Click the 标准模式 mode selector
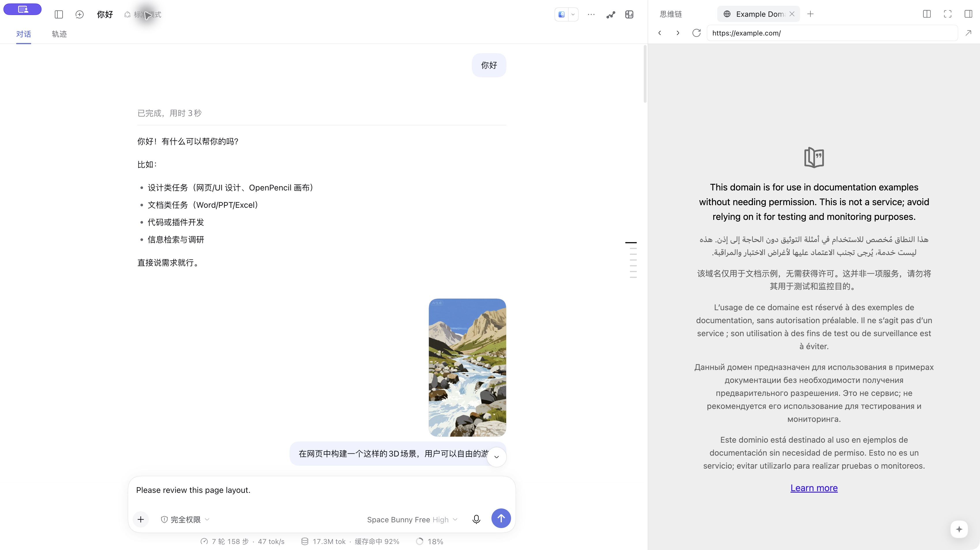The height and width of the screenshot is (550, 980). 143,14
